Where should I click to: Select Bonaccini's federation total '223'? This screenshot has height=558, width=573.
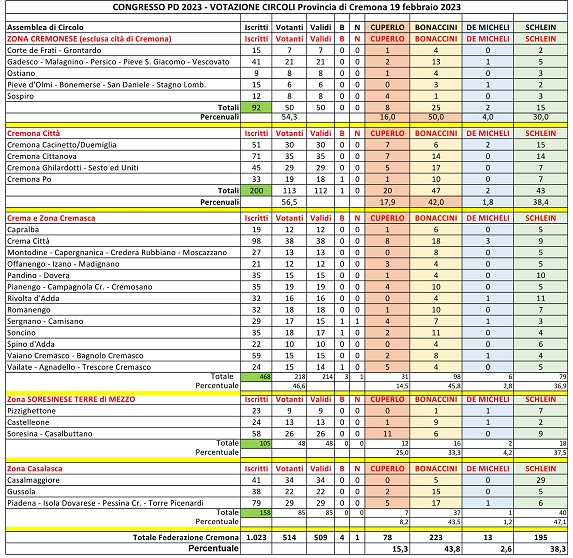click(436, 538)
